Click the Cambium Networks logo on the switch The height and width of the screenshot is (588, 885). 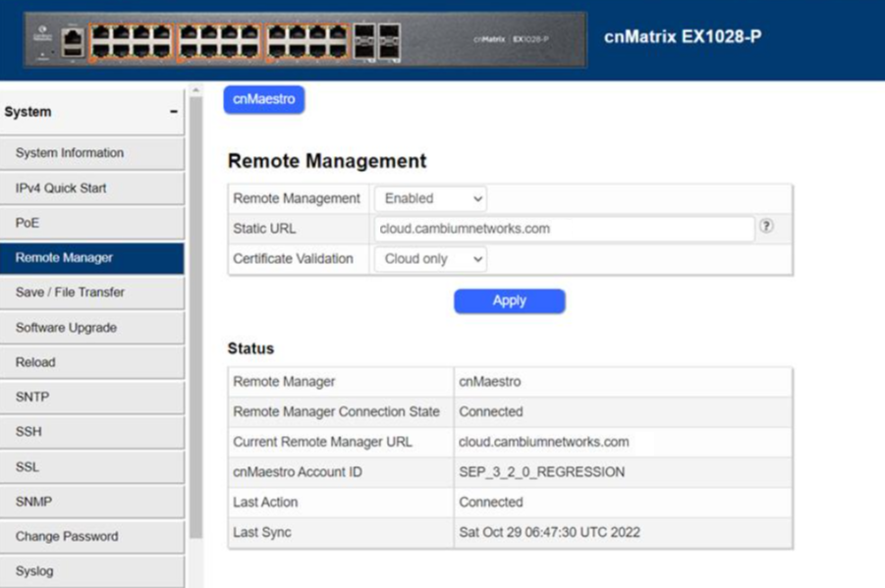click(43, 32)
